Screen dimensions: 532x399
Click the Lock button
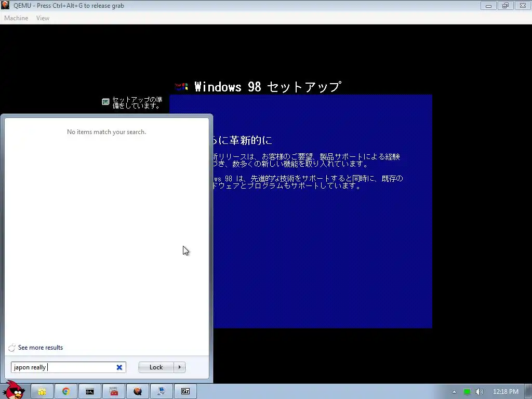[x=156, y=367]
